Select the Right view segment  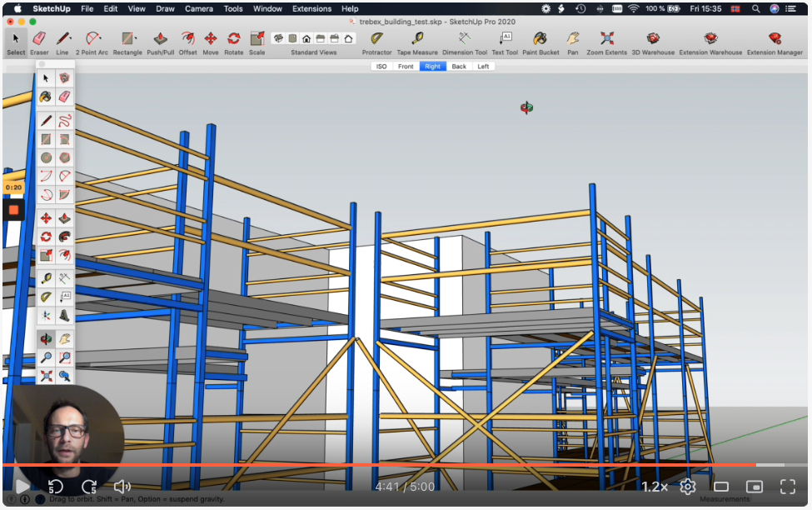click(432, 67)
